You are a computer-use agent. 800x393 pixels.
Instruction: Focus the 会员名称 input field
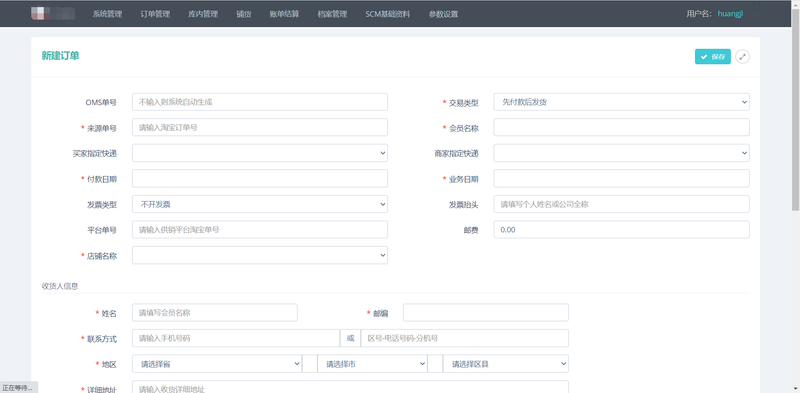pyautogui.click(x=621, y=128)
